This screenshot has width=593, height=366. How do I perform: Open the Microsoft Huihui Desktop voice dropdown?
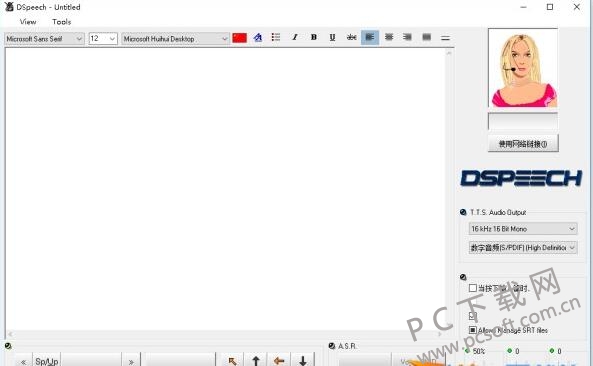(175, 39)
